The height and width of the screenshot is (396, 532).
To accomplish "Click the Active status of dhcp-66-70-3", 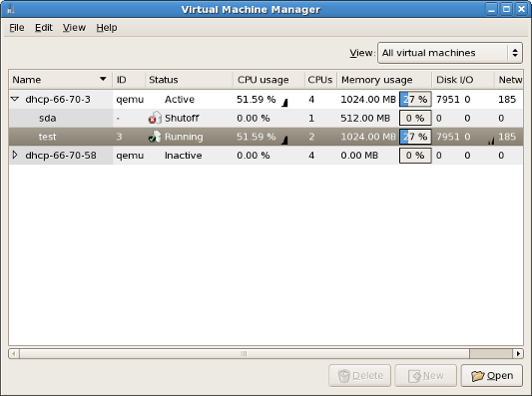I will [180, 99].
